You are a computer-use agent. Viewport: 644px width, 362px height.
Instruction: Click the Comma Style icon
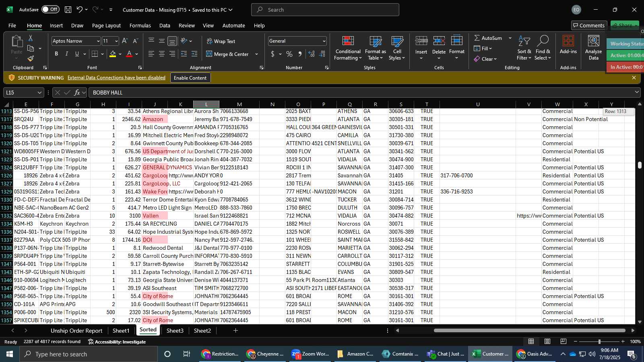(300, 54)
